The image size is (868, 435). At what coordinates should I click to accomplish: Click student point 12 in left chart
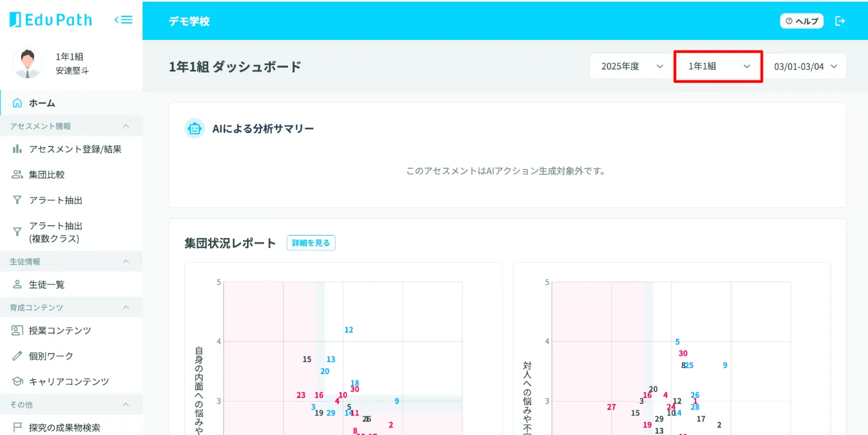pos(349,330)
